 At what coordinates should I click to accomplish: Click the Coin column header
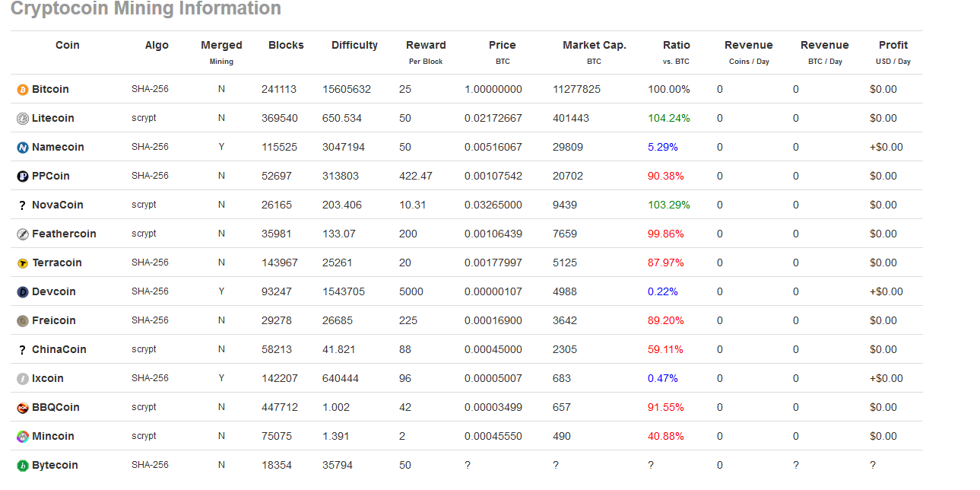[68, 45]
